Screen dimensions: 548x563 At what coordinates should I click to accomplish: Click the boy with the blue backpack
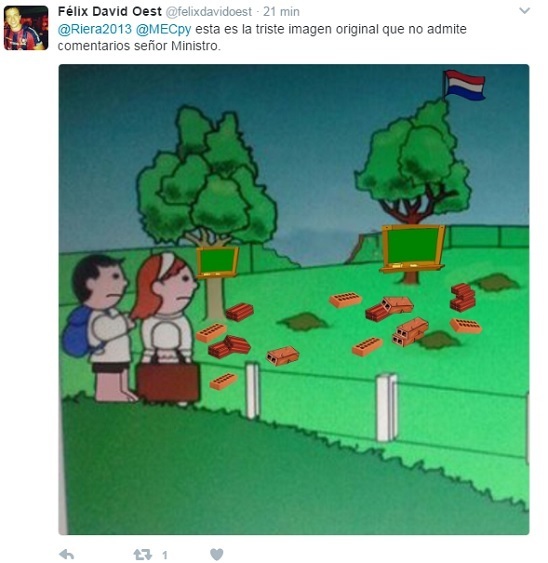tap(98, 327)
